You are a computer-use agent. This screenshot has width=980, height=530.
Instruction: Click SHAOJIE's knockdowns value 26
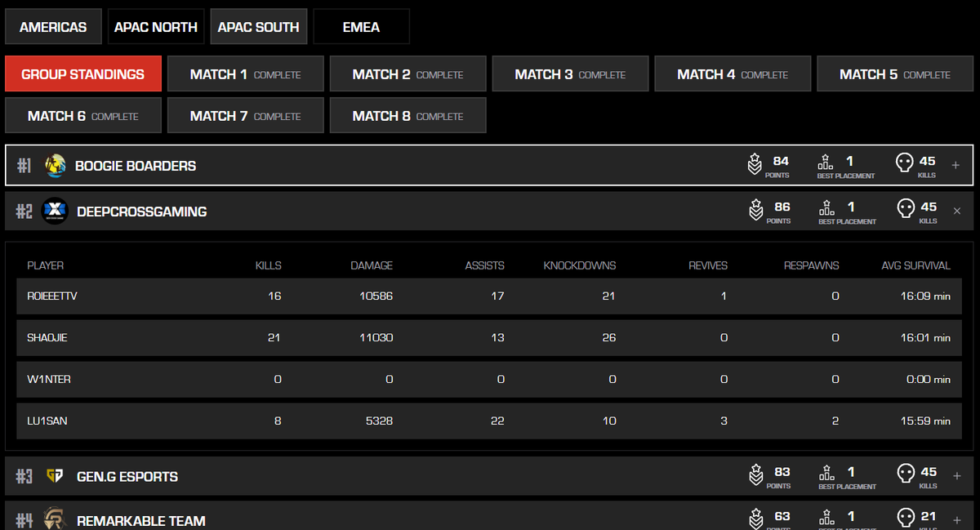[x=608, y=337]
